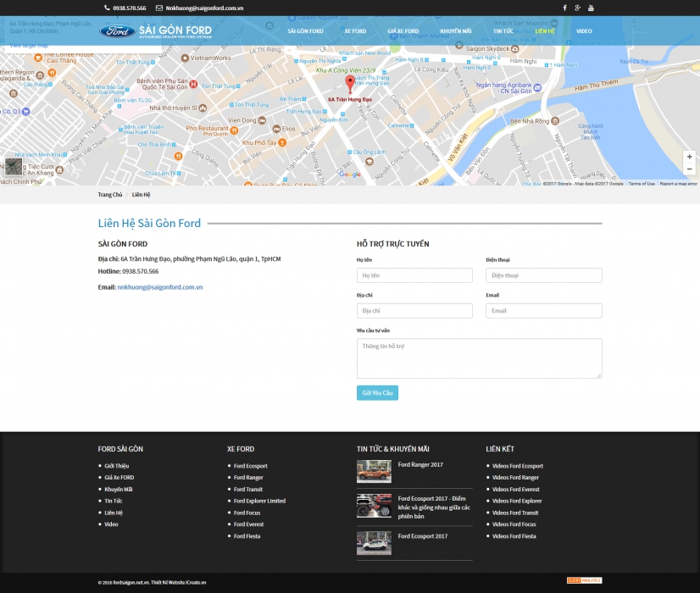Click the red map pin marker

coord(350,84)
